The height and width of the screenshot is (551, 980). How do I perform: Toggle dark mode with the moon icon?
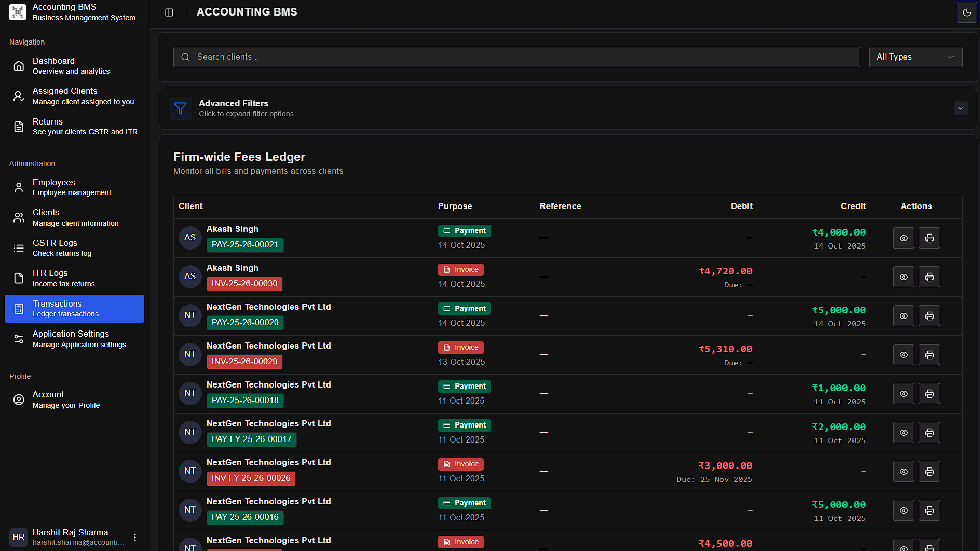(967, 12)
